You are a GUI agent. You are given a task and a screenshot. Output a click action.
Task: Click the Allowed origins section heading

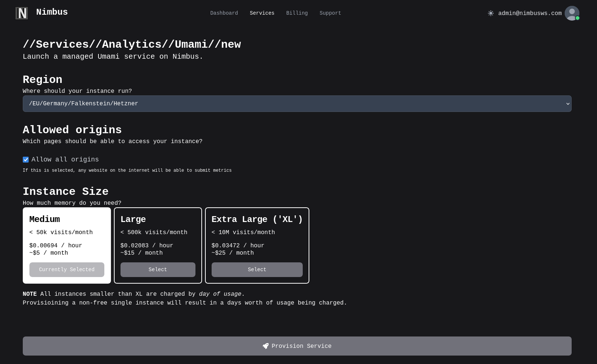[x=72, y=130]
